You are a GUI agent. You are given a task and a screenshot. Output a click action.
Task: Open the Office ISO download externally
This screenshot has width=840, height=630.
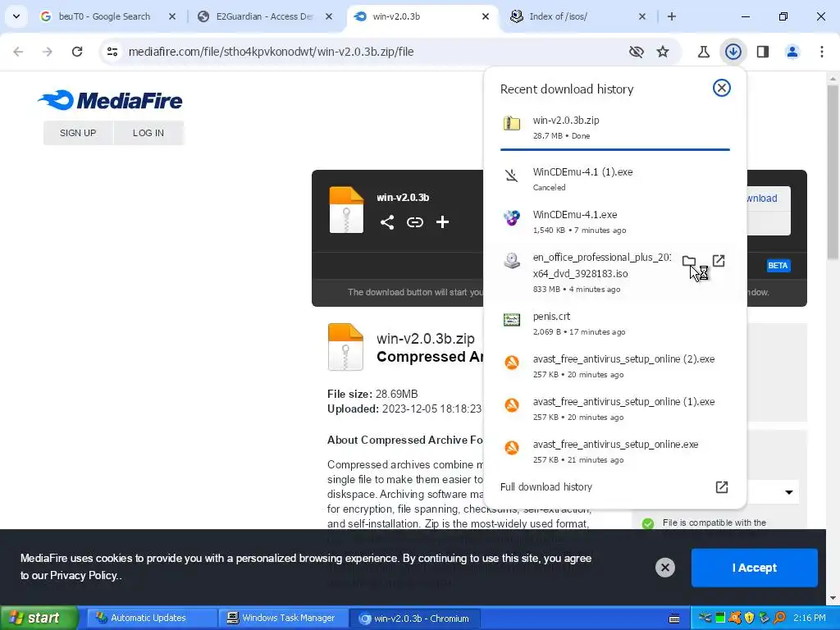719,261
